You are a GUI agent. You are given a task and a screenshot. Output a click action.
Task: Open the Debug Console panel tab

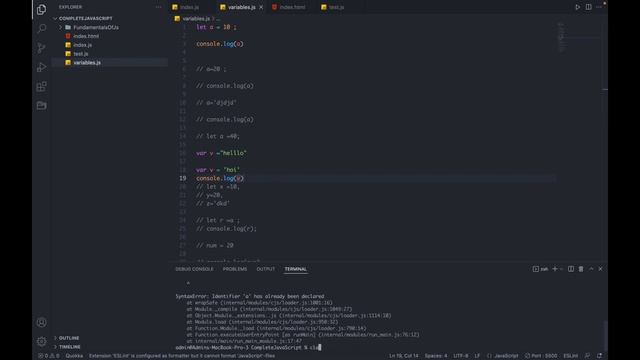[194, 269]
